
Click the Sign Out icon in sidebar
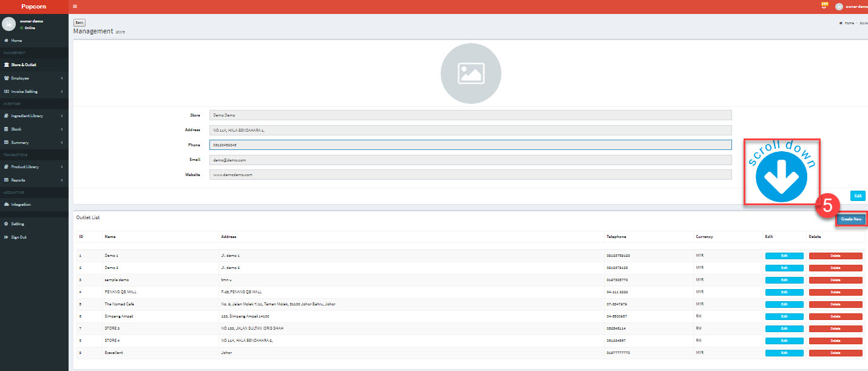tap(6, 237)
